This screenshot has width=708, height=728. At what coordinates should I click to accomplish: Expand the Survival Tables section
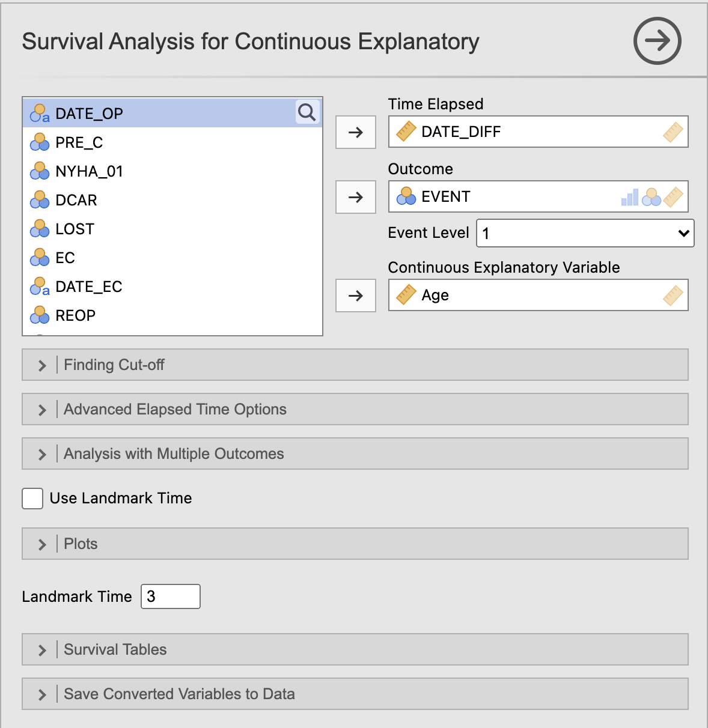coord(355,649)
